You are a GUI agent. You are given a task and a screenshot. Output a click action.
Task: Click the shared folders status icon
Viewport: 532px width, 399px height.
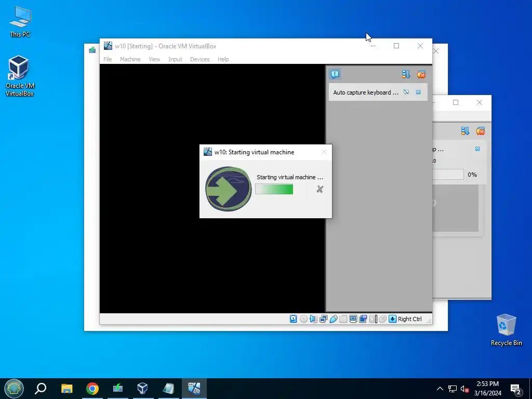click(x=343, y=319)
